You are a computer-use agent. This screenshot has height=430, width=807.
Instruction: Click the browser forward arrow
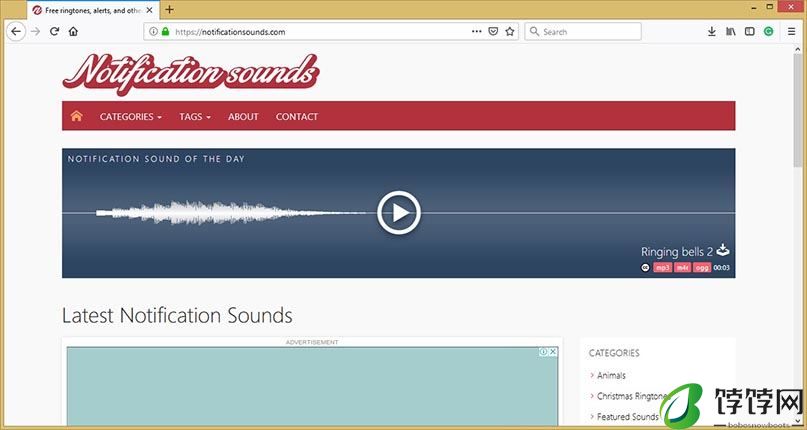[x=36, y=31]
